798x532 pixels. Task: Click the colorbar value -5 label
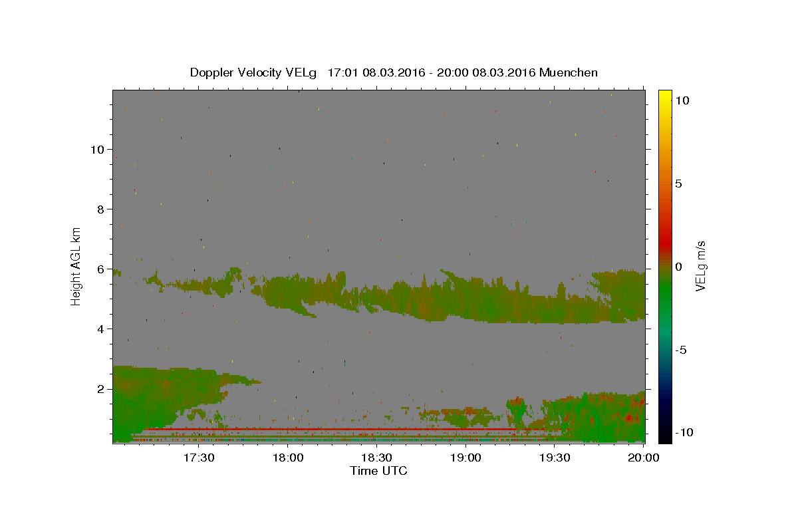tap(682, 350)
